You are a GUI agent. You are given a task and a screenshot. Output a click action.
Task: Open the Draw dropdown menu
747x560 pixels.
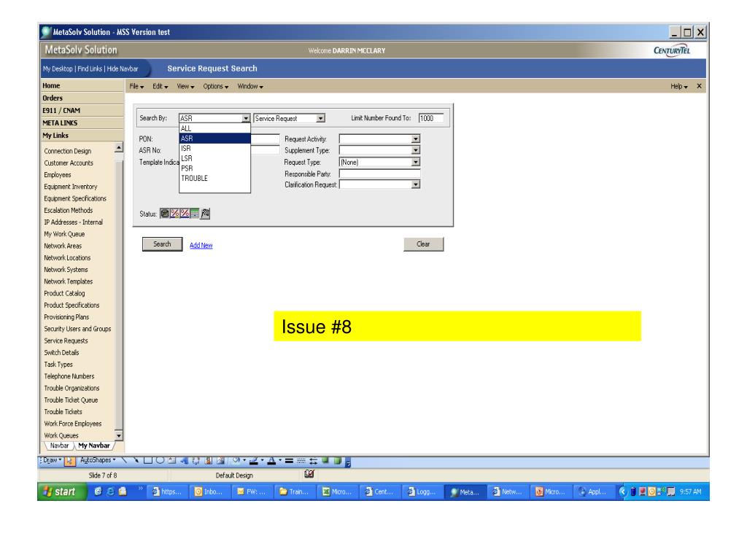(52, 460)
